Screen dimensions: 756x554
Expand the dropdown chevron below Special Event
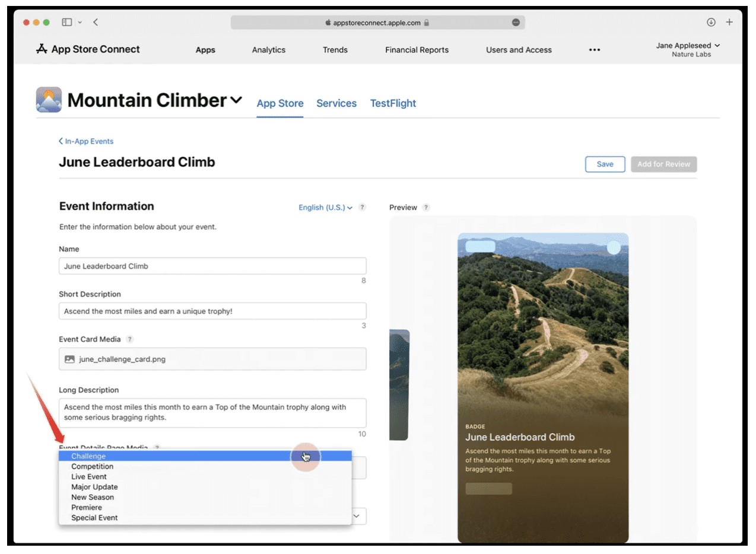355,516
